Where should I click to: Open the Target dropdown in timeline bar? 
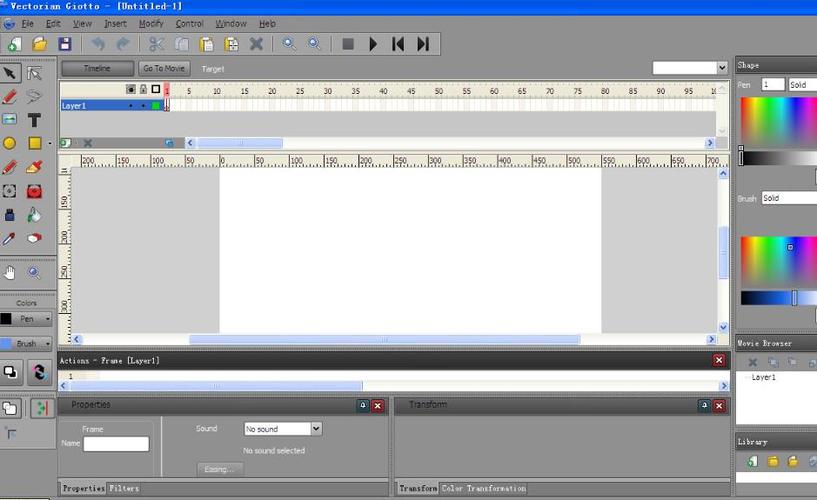click(690, 68)
